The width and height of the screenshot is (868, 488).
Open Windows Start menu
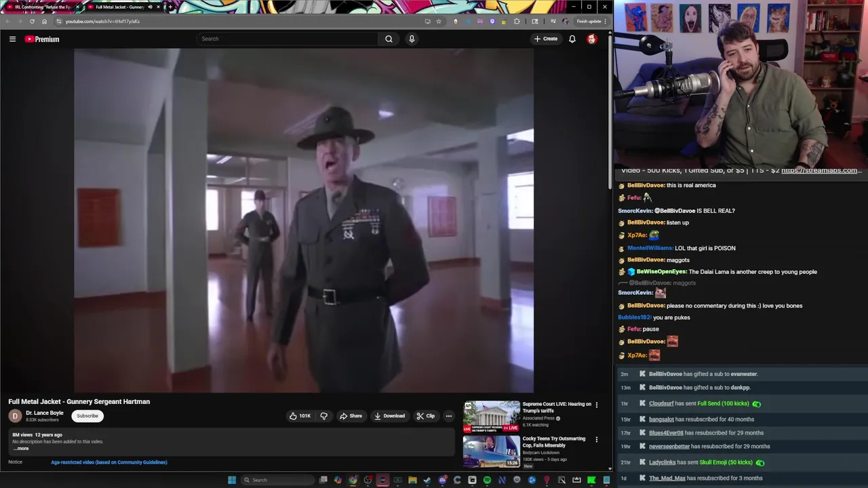coord(232,480)
